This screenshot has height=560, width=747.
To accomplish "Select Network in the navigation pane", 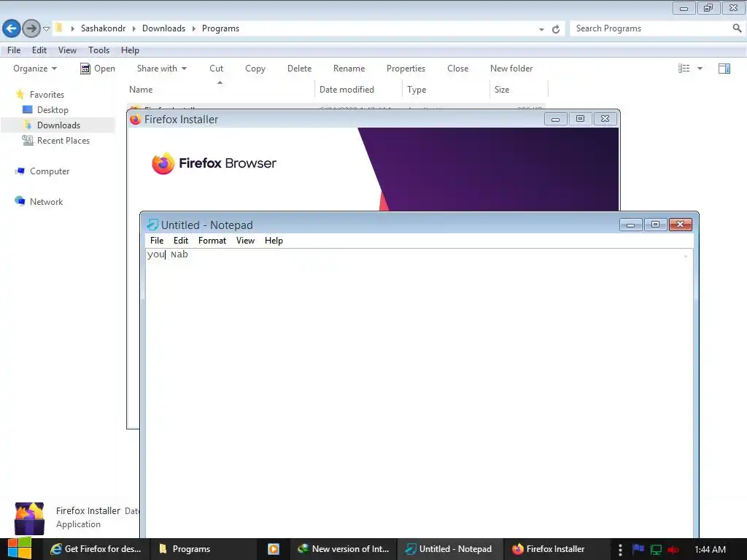I will click(46, 202).
